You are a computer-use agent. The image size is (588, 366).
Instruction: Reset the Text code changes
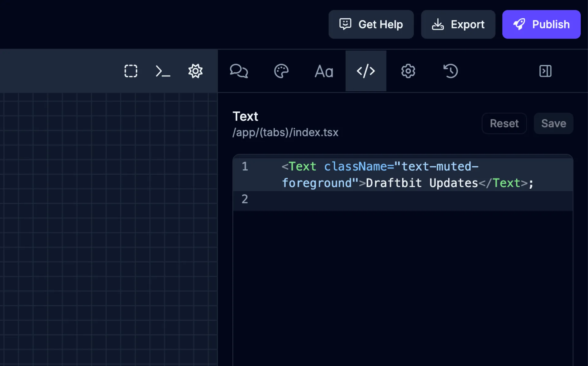(x=504, y=123)
